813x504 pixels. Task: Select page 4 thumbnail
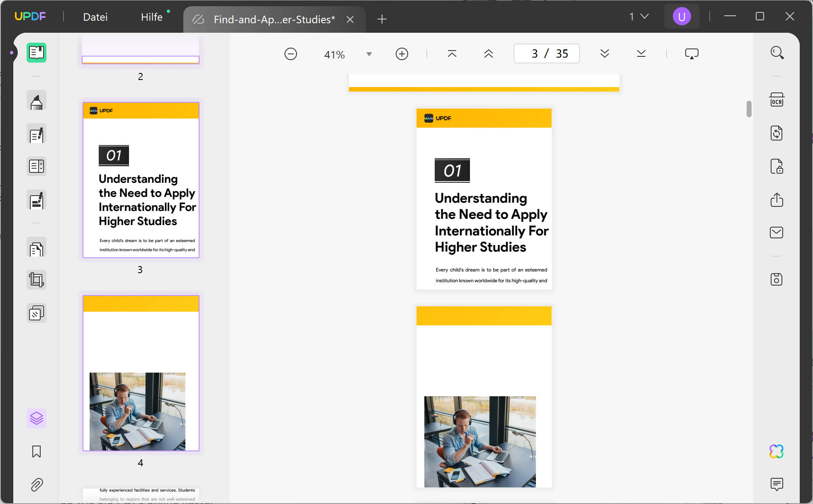pyautogui.click(x=141, y=373)
